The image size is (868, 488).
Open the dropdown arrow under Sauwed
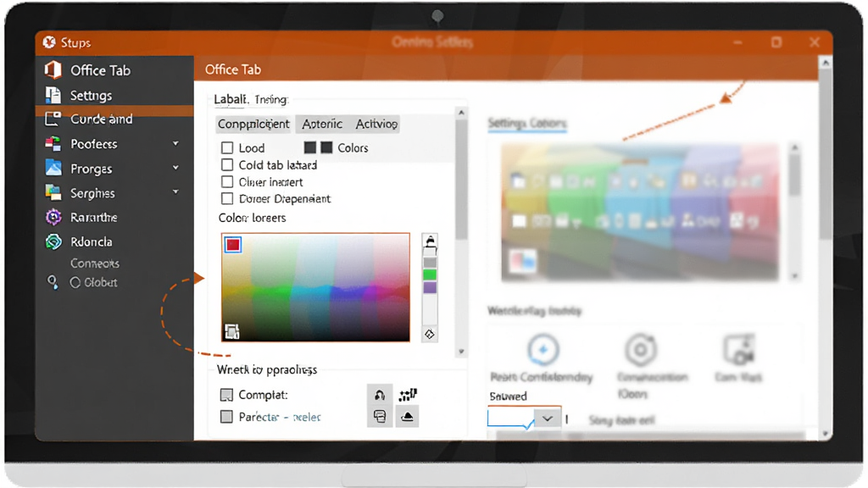[547, 419]
